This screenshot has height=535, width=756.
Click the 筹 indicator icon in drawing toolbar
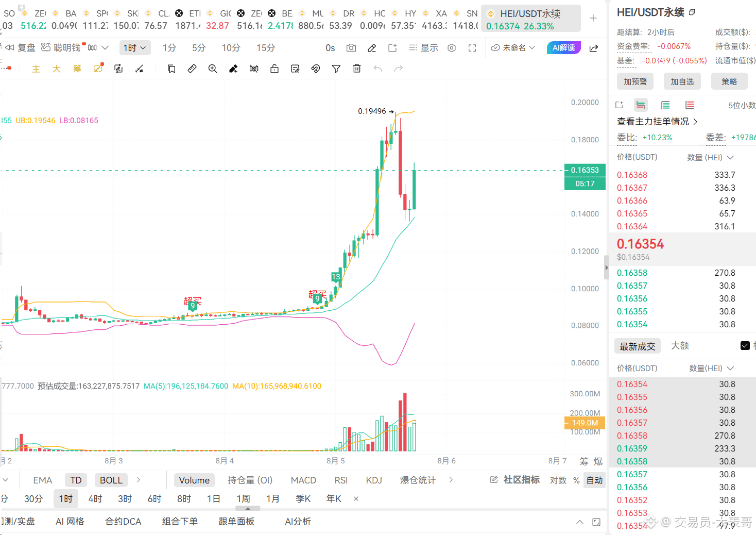pos(77,69)
